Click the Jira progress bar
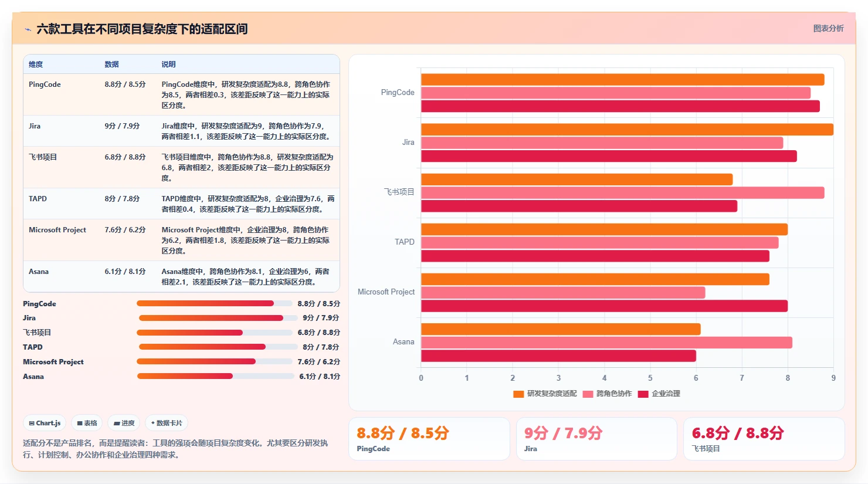This screenshot has width=868, height=484. pyautogui.click(x=218, y=318)
